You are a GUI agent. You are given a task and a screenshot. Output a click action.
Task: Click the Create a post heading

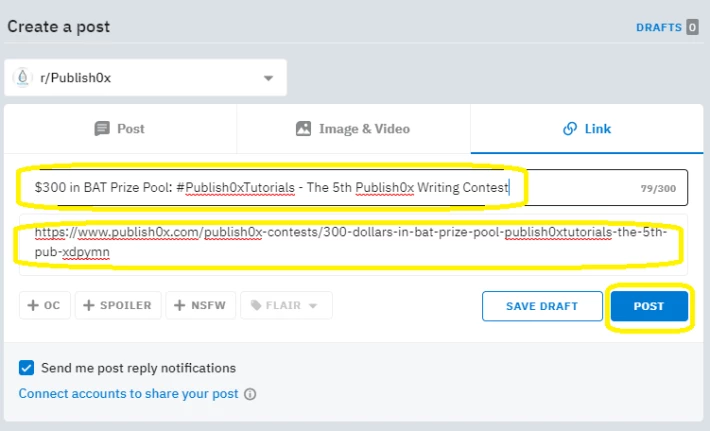click(x=58, y=27)
